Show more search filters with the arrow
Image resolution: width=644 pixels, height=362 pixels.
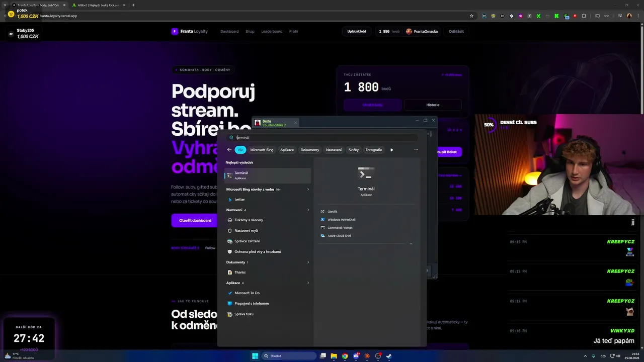[x=391, y=150]
